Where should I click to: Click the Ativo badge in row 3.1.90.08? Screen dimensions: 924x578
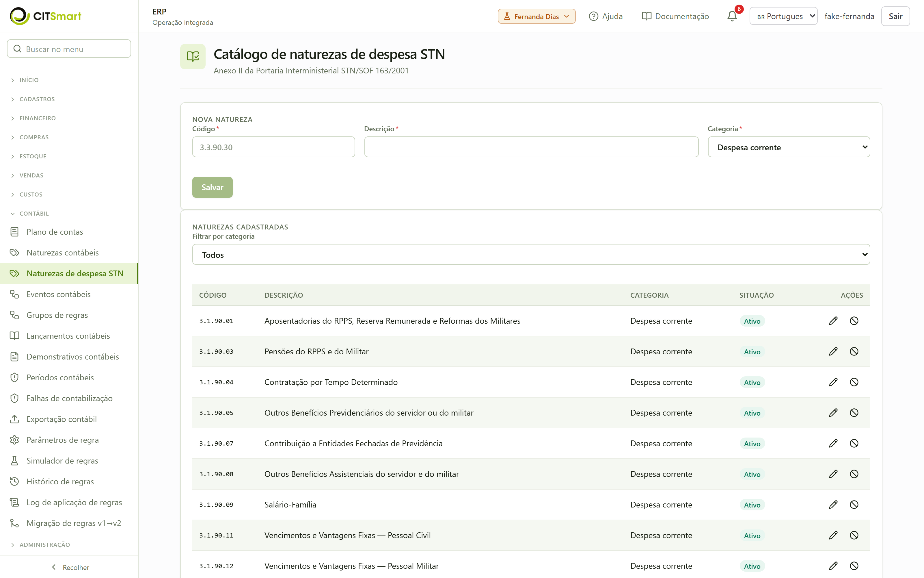point(752,474)
